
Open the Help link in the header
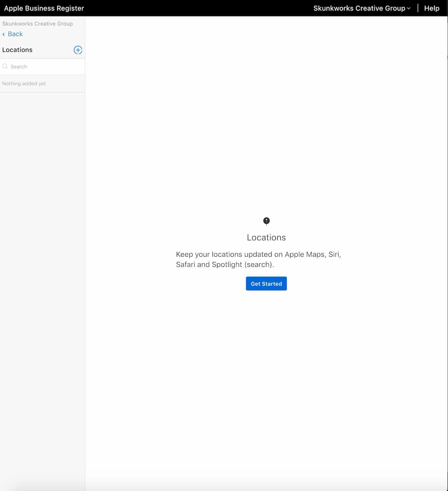432,8
